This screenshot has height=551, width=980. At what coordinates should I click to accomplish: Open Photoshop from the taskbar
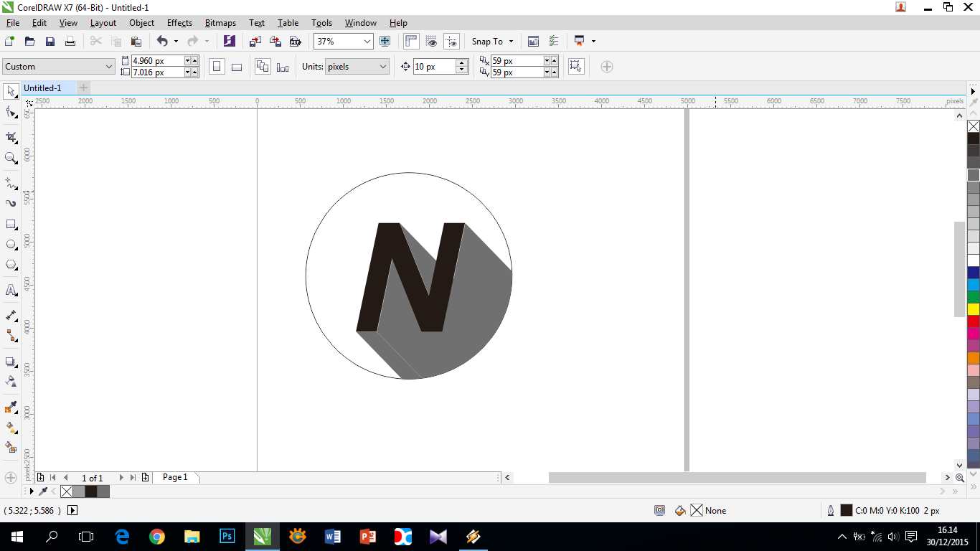pos(227,536)
